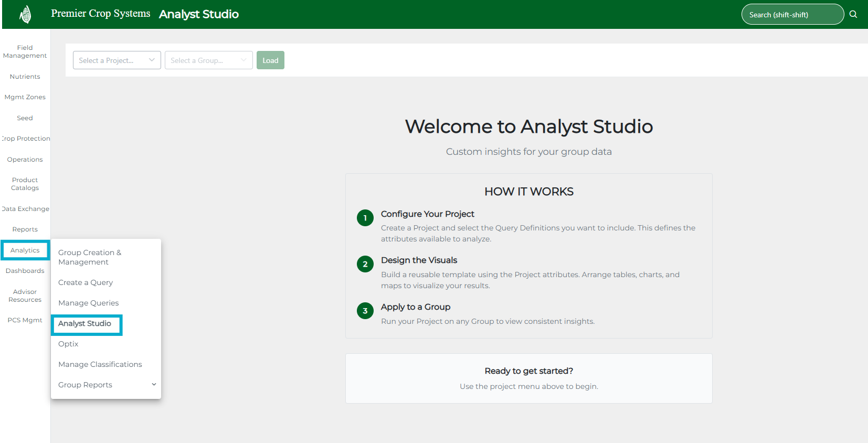
Task: Open the Reports sidebar item
Action: click(x=25, y=229)
